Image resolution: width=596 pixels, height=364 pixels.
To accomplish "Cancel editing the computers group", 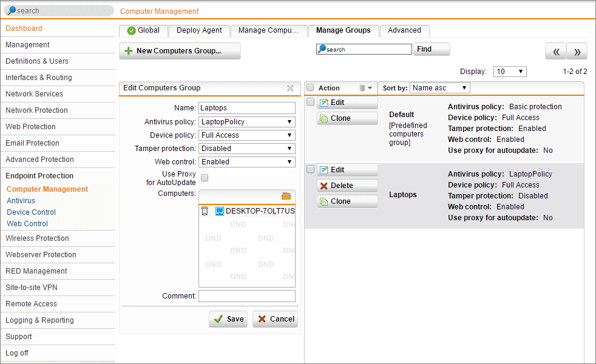I will point(275,319).
